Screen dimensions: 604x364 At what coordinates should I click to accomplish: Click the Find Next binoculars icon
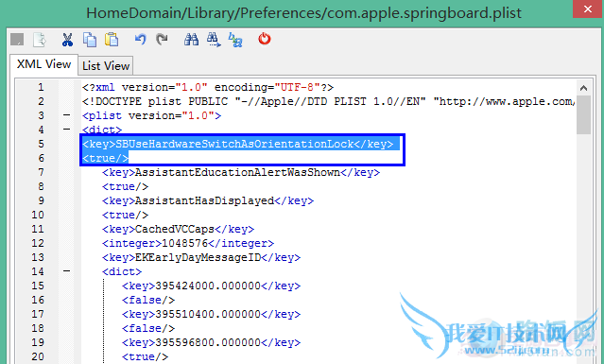pyautogui.click(x=214, y=40)
